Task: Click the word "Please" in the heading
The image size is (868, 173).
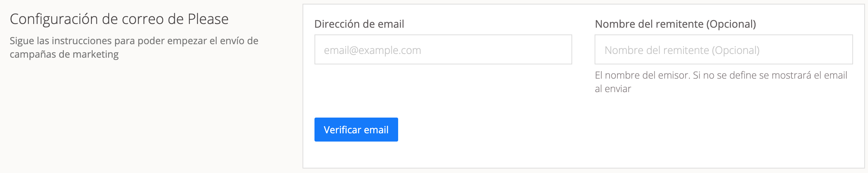Action: tap(208, 19)
